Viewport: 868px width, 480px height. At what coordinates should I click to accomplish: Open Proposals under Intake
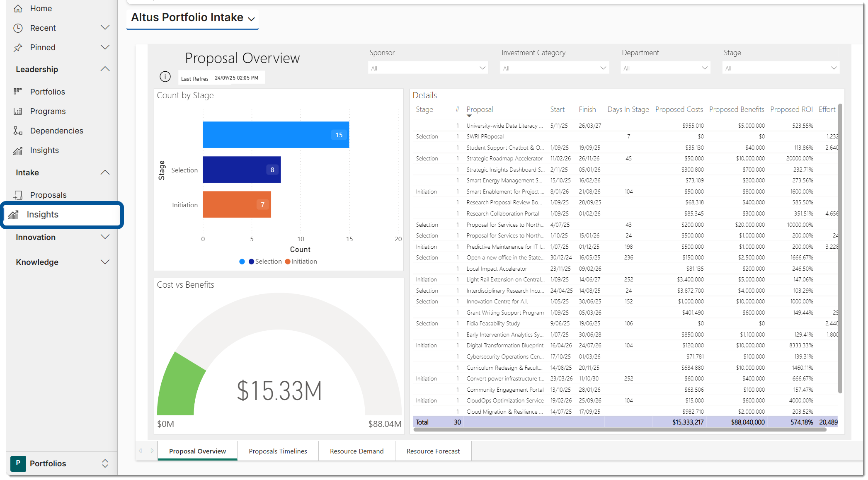[x=48, y=195]
